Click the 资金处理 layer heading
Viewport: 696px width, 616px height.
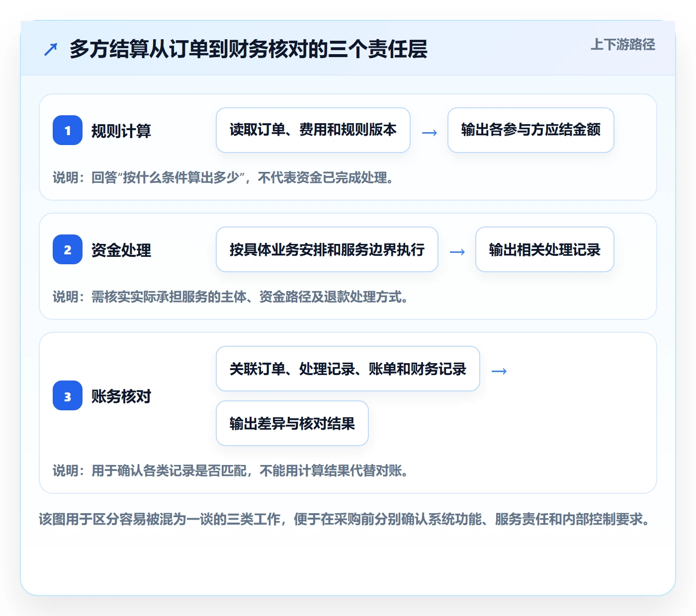121,250
